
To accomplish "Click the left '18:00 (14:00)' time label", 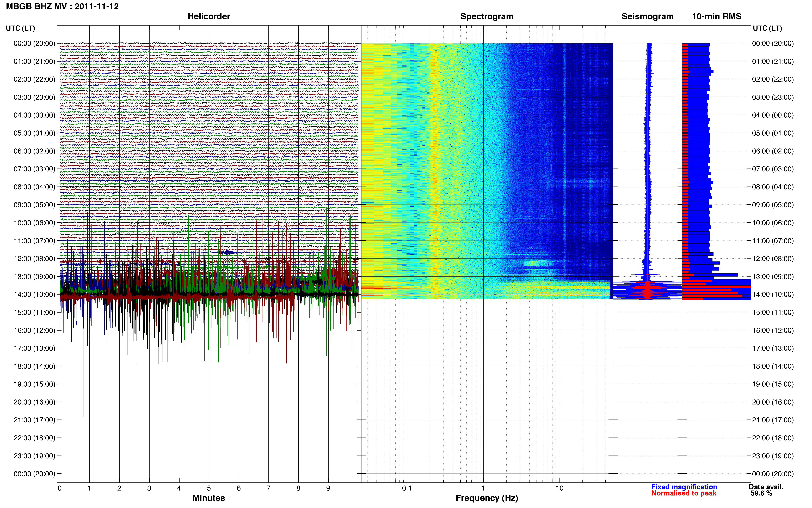I will pos(34,366).
